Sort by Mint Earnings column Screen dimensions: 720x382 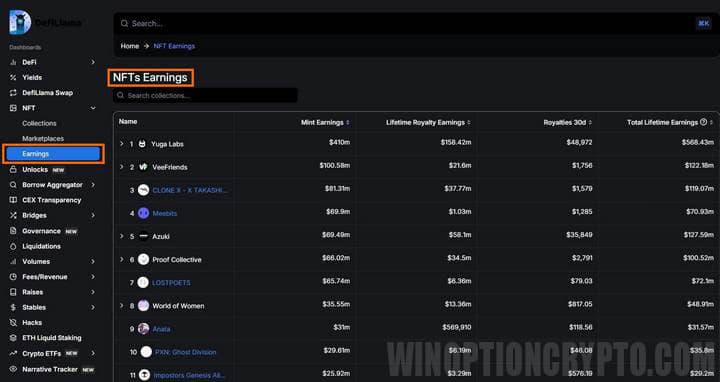(325, 122)
